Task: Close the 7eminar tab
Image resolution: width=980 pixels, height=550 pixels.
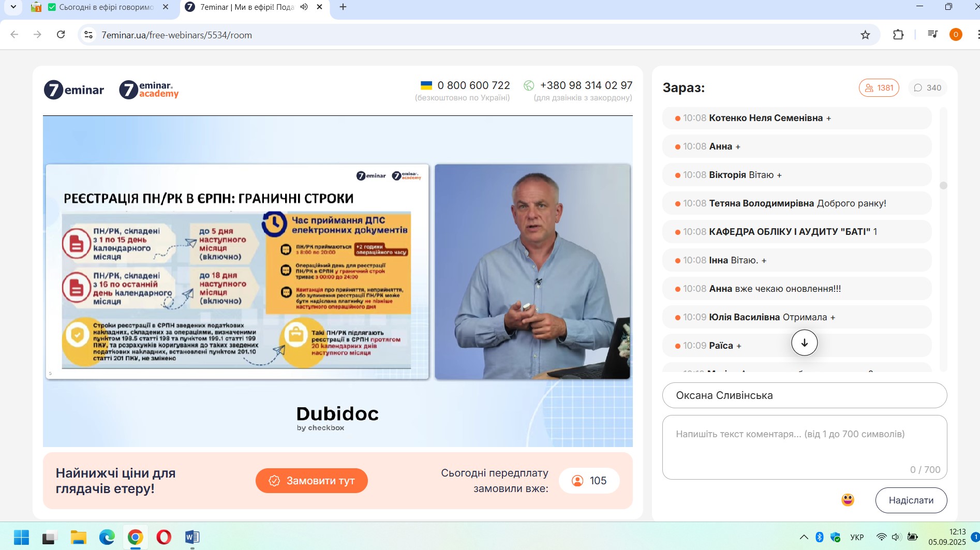Action: point(320,7)
